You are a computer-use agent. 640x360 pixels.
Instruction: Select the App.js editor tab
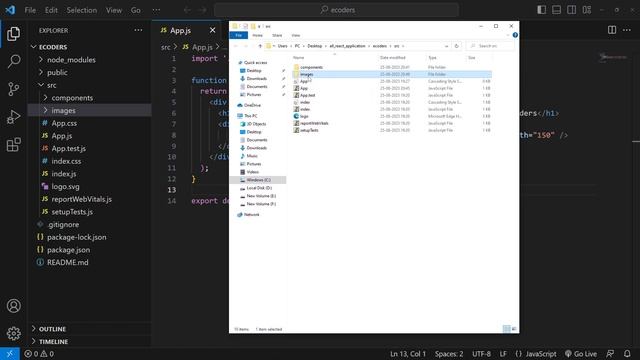point(187,30)
